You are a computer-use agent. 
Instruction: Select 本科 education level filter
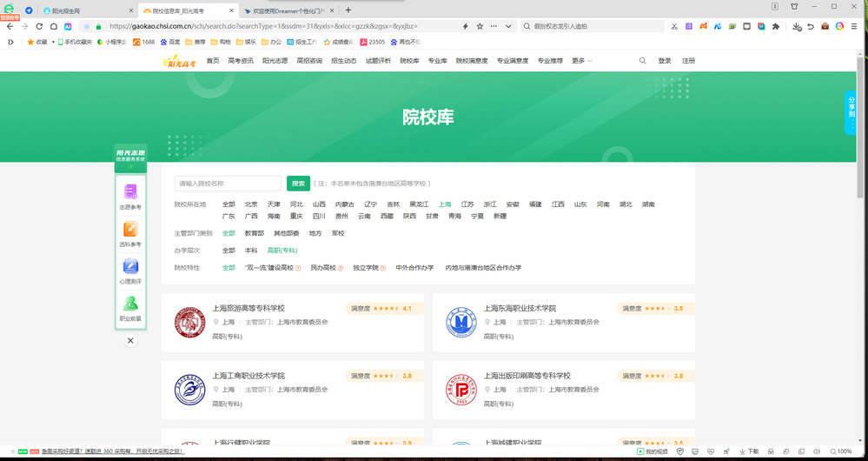(x=251, y=251)
